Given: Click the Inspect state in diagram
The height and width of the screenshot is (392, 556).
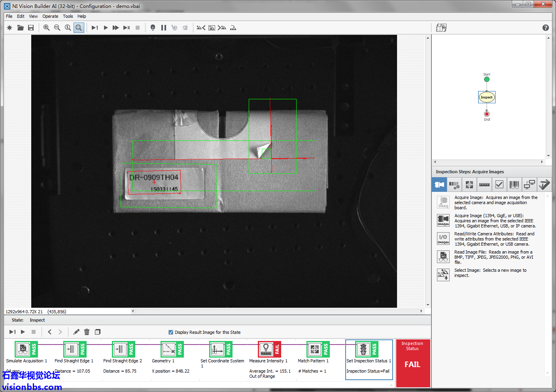Looking at the screenshot, I should click(486, 97).
